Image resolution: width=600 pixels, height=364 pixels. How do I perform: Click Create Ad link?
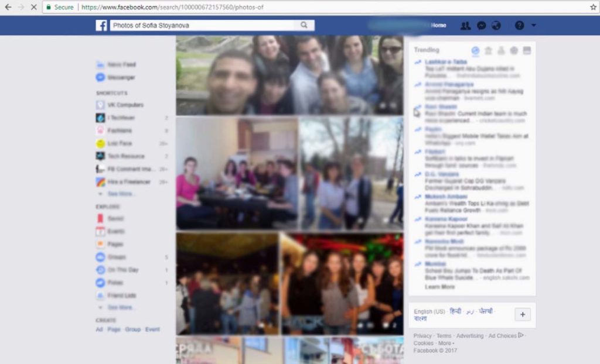(99, 329)
